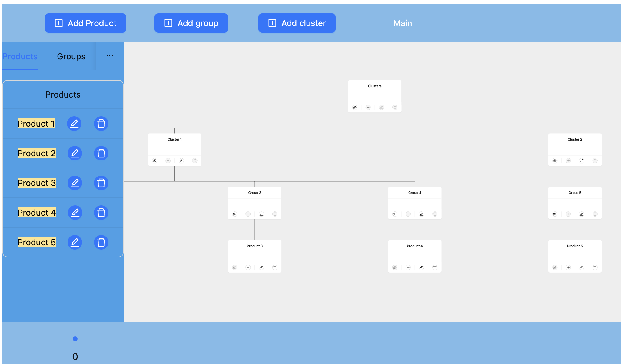This screenshot has height=364, width=621.
Task: Toggle visibility eye icon on Cluster 1
Action: coord(155,161)
